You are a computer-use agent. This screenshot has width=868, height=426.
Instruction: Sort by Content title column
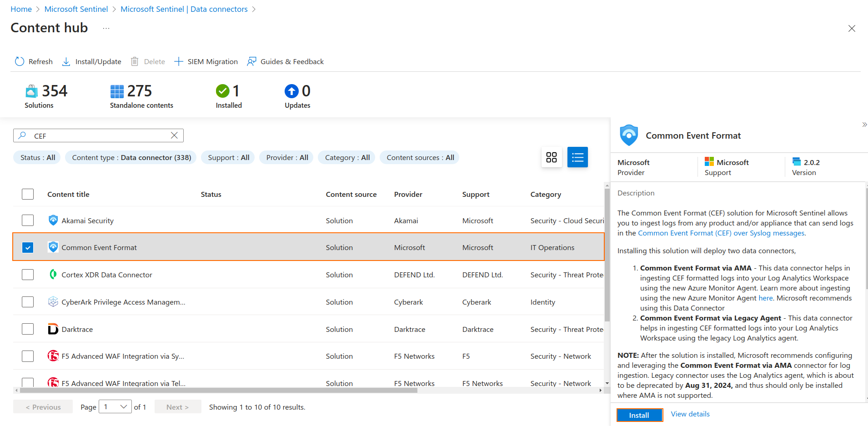pyautogui.click(x=68, y=194)
